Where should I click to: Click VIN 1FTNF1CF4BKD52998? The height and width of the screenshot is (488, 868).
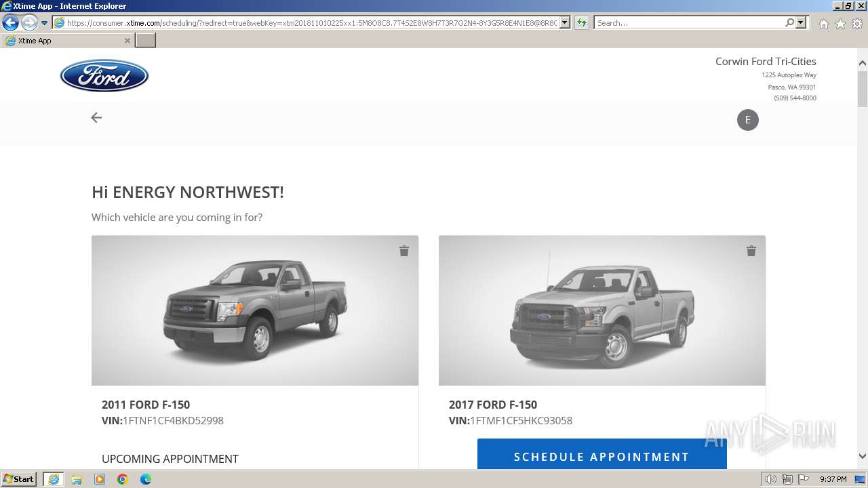pos(173,421)
